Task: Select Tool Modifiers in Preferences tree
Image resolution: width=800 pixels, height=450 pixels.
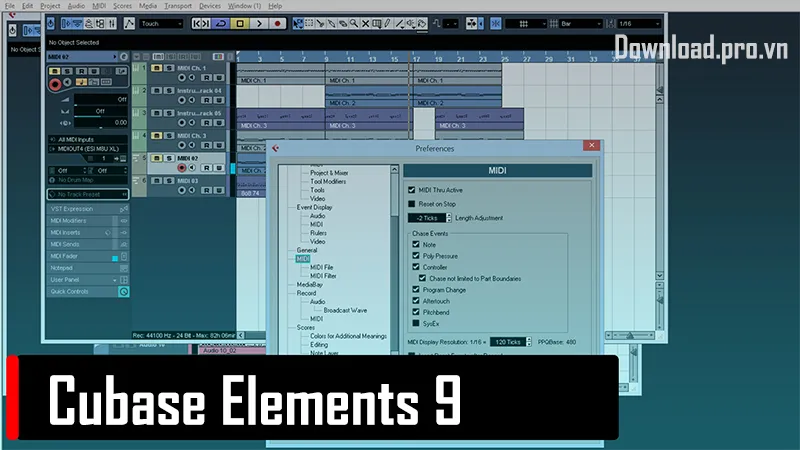Action: pyautogui.click(x=328, y=181)
